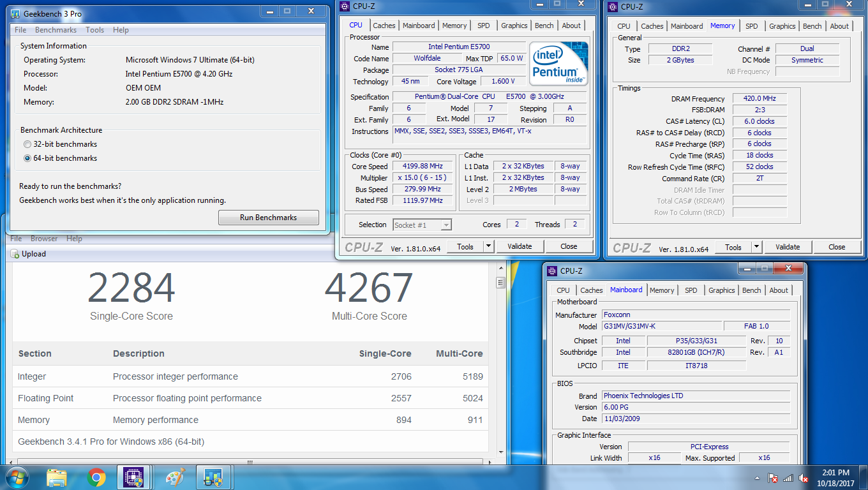The image size is (868, 490).
Task: Open Help menu in Geekbench 3 Pro
Action: (x=121, y=30)
